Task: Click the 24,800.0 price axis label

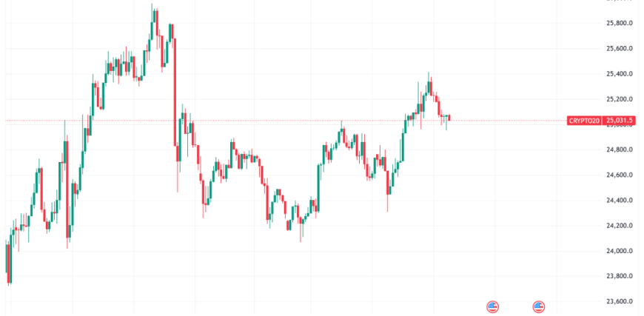Action: [620, 149]
